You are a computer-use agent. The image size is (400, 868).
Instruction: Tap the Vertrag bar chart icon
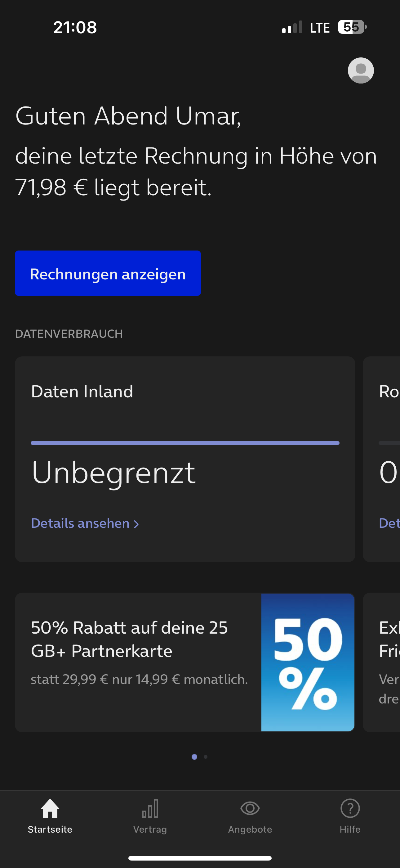click(x=150, y=808)
